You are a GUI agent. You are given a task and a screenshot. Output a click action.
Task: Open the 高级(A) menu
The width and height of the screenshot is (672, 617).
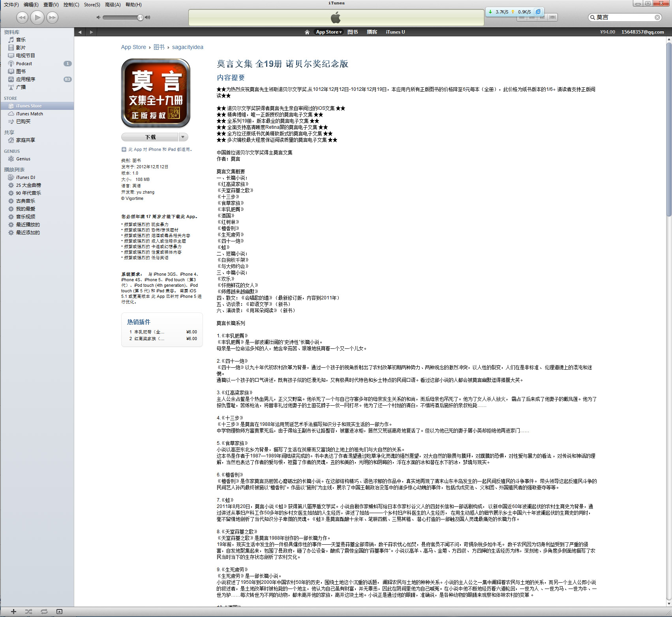click(113, 5)
